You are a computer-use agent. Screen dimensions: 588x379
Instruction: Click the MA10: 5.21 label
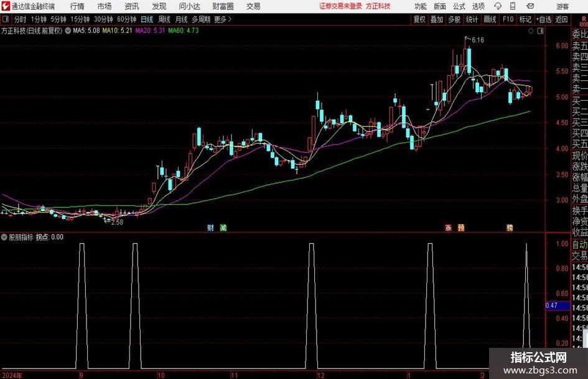point(118,30)
